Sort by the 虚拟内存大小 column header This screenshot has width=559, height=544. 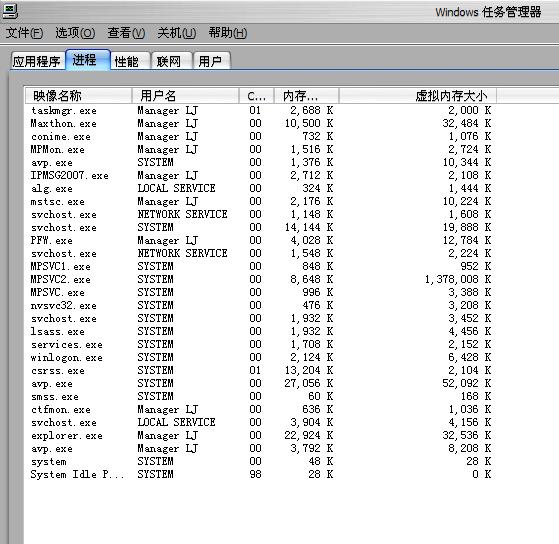tap(417, 96)
